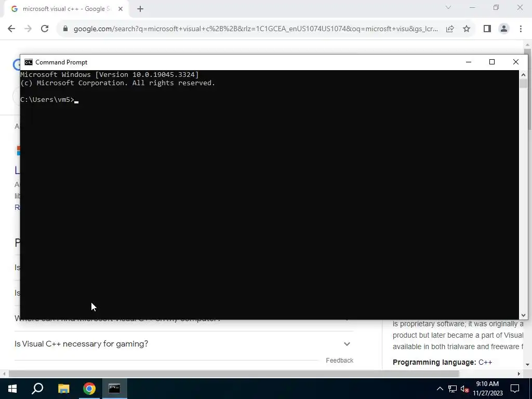532x399 pixels.
Task: Open the Windows Start menu
Action: point(12,389)
